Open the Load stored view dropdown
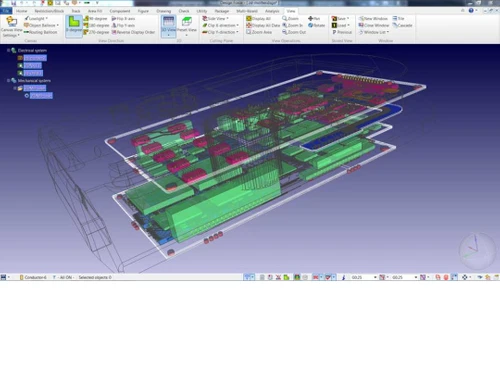Viewport: 500px width, 375px height. pos(340,25)
